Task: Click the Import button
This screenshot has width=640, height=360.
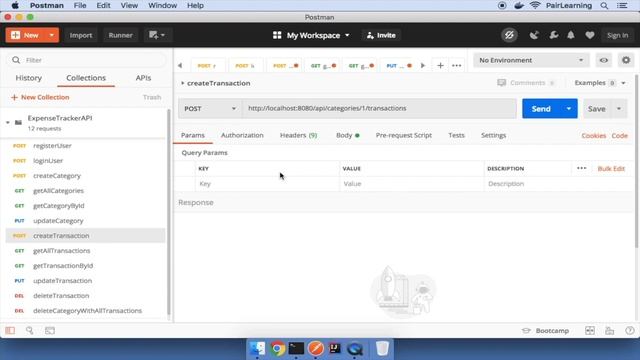Action: point(81,35)
